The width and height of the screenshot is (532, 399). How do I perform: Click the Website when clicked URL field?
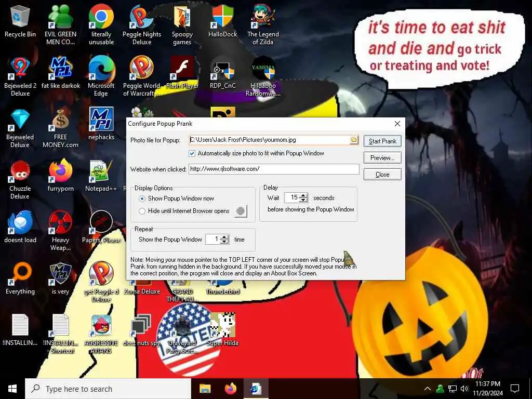(274, 169)
